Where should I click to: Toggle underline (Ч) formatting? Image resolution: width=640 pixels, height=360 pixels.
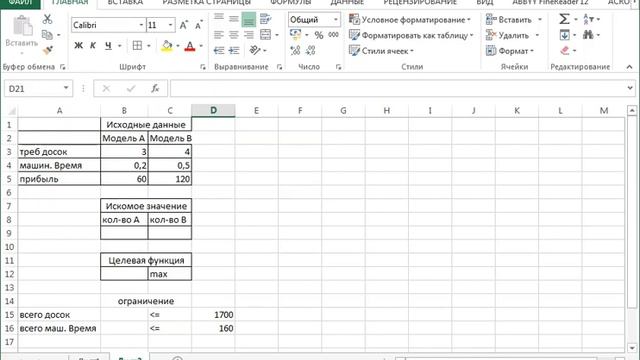[x=108, y=46]
